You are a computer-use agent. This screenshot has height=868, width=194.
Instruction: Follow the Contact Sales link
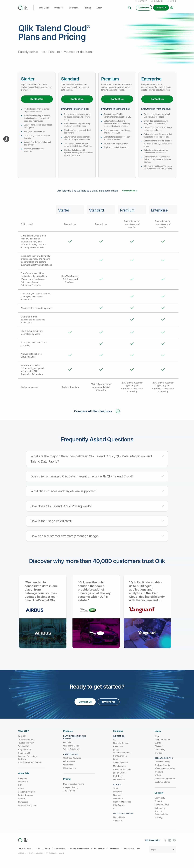(129, 191)
